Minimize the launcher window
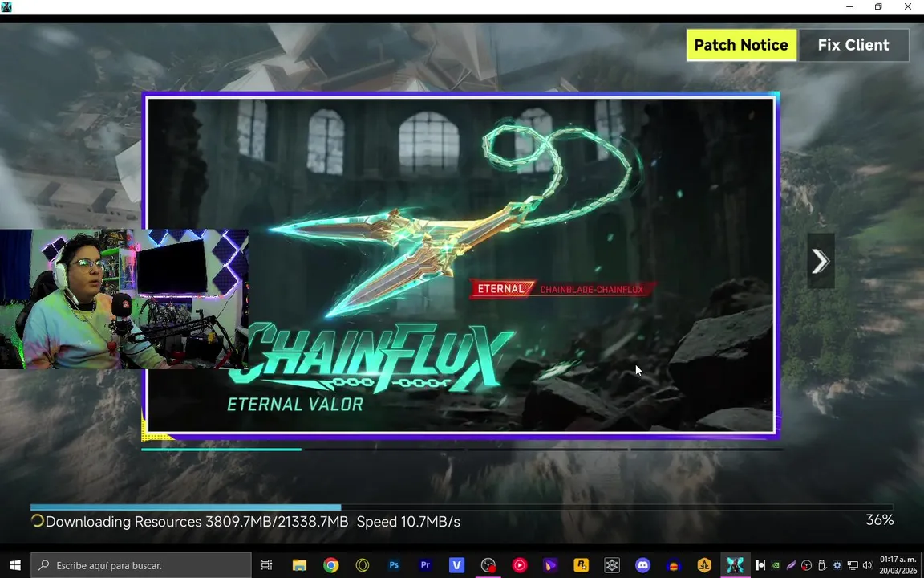924x578 pixels. point(849,6)
